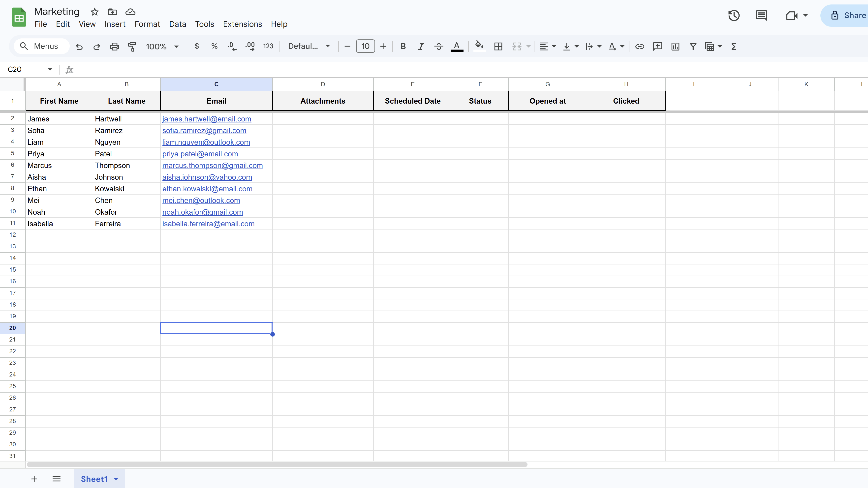Screen dimensions: 868x488
Task: Increase decimal places
Action: [x=250, y=46]
